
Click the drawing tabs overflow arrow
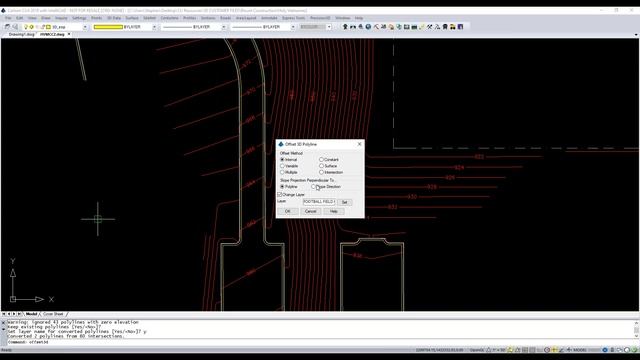click(x=636, y=35)
